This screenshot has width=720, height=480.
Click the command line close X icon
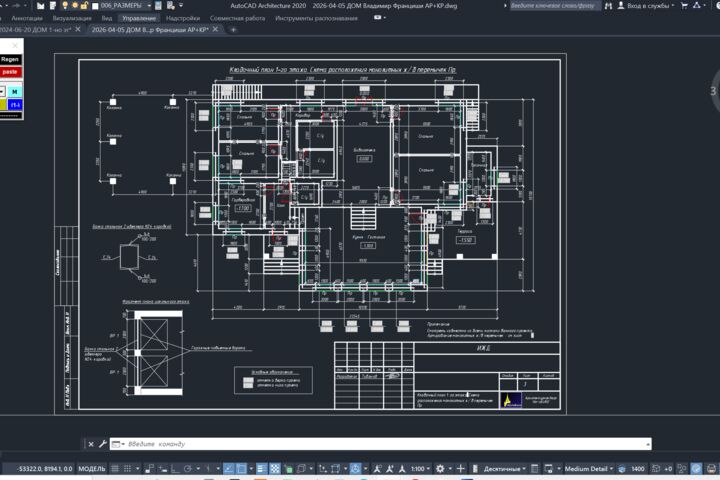pos(91,444)
